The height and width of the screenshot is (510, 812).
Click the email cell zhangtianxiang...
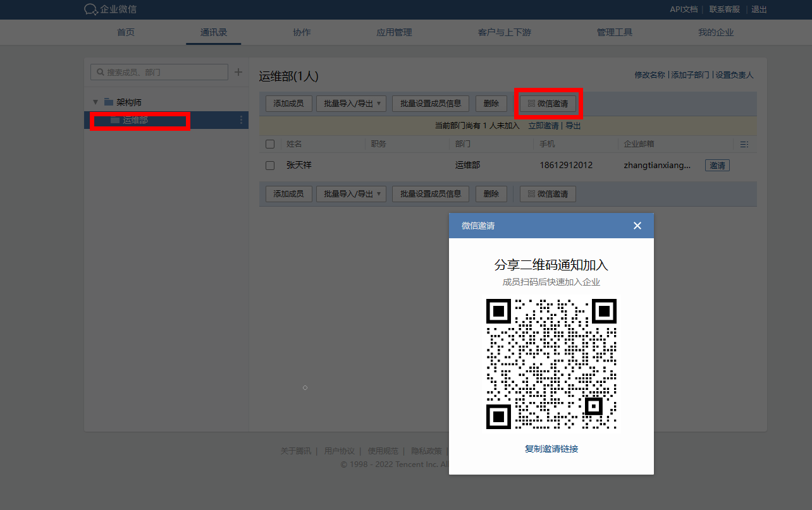[x=656, y=166]
